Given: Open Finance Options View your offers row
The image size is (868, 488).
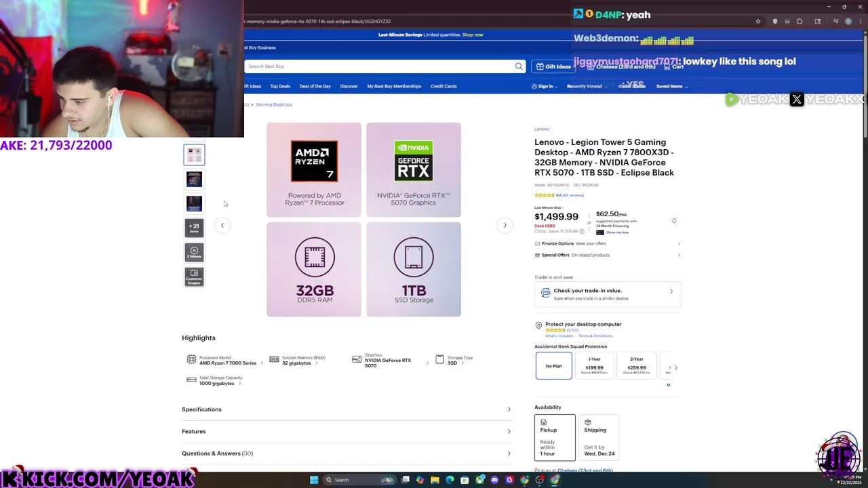Looking at the screenshot, I should [x=608, y=243].
